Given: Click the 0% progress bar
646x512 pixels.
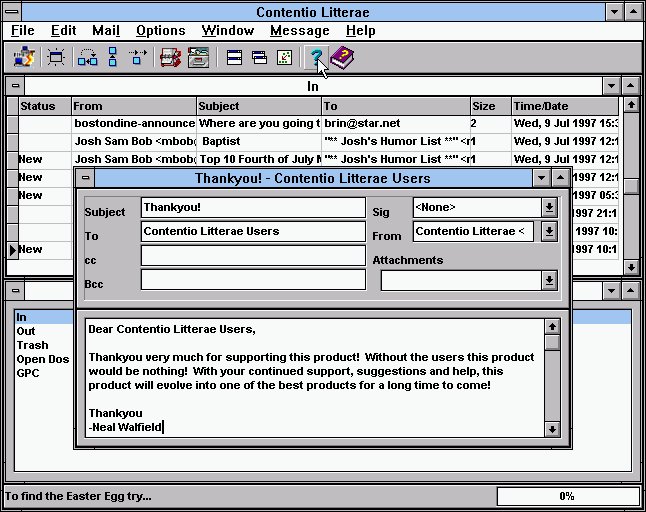Looking at the screenshot, I should coord(568,496).
